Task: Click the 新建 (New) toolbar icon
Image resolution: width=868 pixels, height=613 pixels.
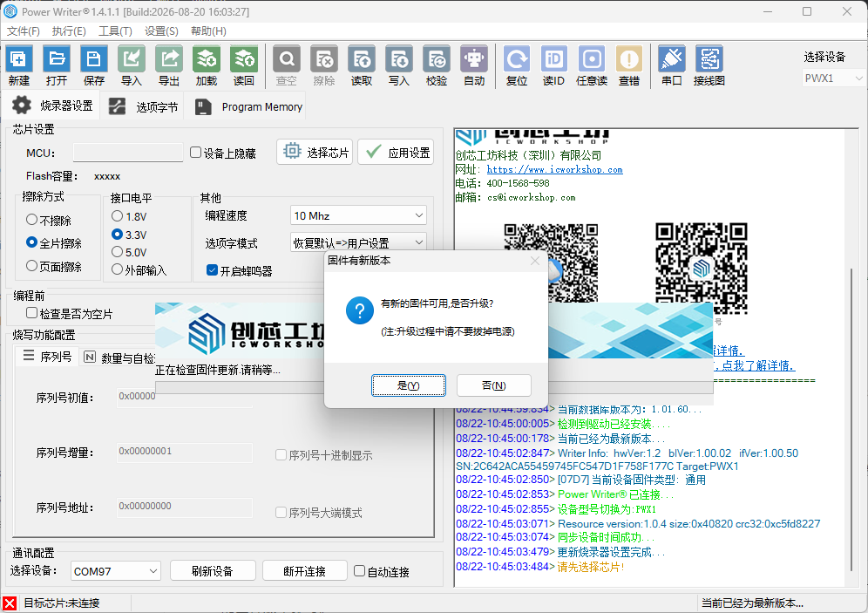Action: pos(19,65)
